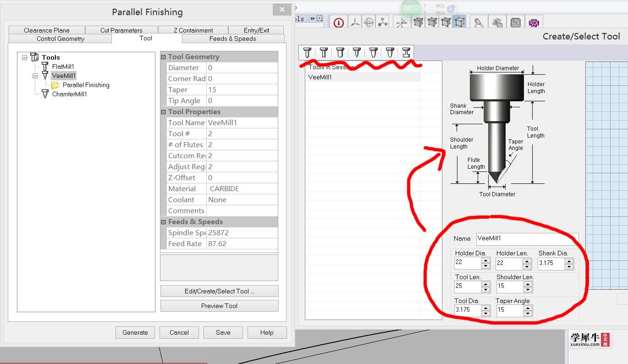Screen dimensions: 628x364
Task: Click the connected nodes toolbar icon
Action: tap(383, 22)
